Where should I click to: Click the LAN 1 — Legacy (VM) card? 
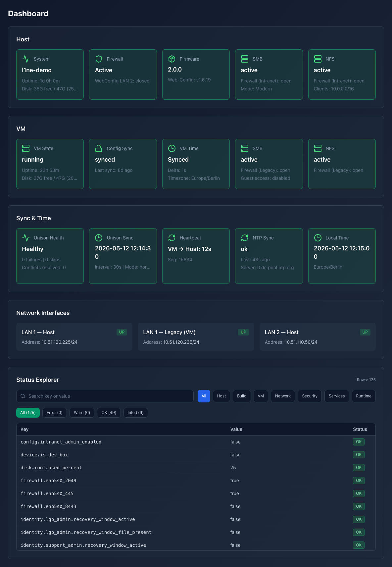pos(196,337)
